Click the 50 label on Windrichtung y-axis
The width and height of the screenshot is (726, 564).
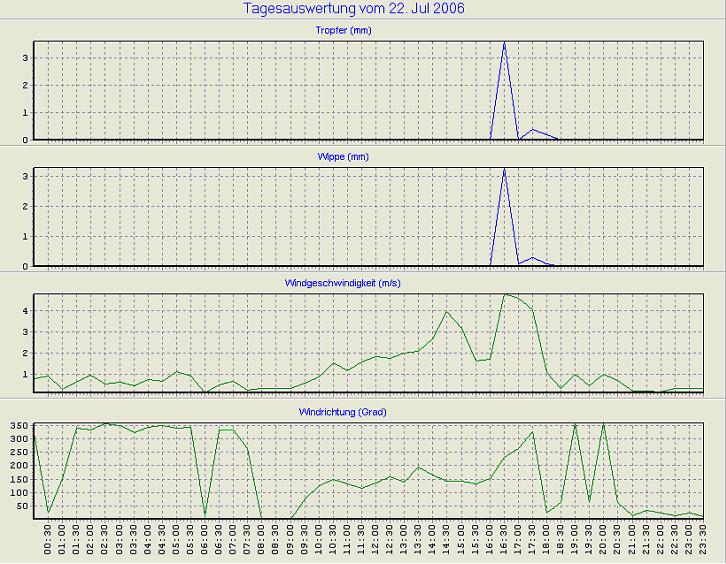tap(22, 506)
